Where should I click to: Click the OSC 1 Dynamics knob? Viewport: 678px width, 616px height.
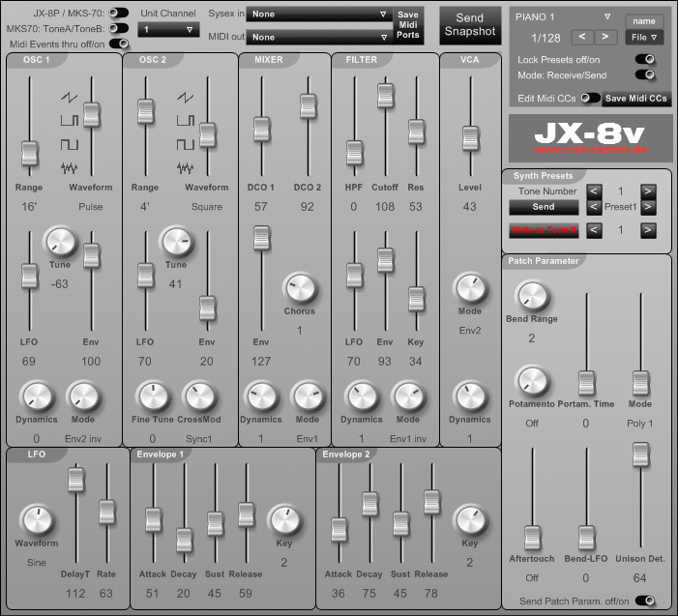pos(37,396)
